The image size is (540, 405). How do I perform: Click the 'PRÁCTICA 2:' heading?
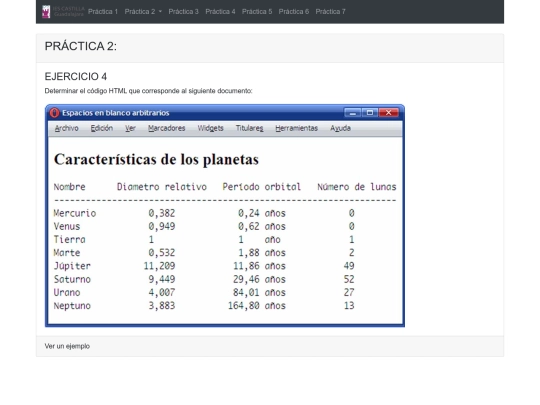[81, 46]
